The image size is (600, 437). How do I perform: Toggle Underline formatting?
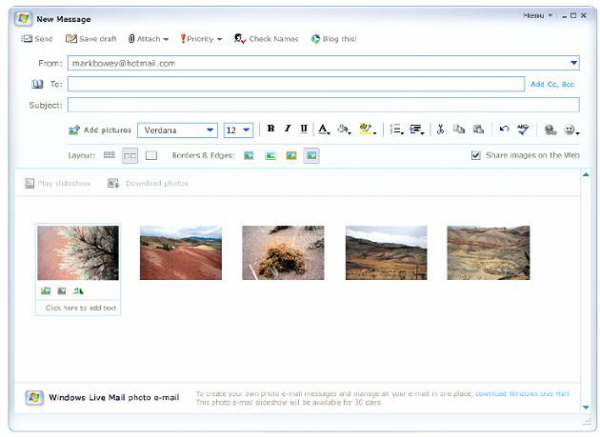pyautogui.click(x=304, y=129)
